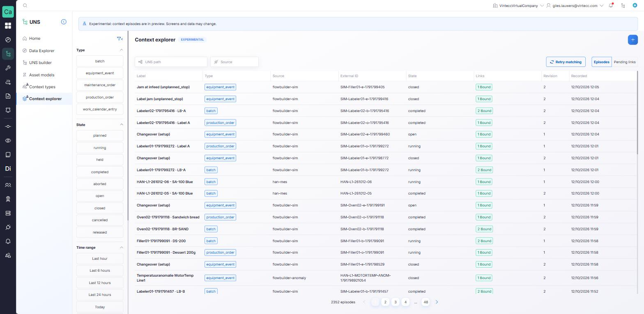
Task: Collapse the UNS sidebar with chevron
Action: [64, 22]
